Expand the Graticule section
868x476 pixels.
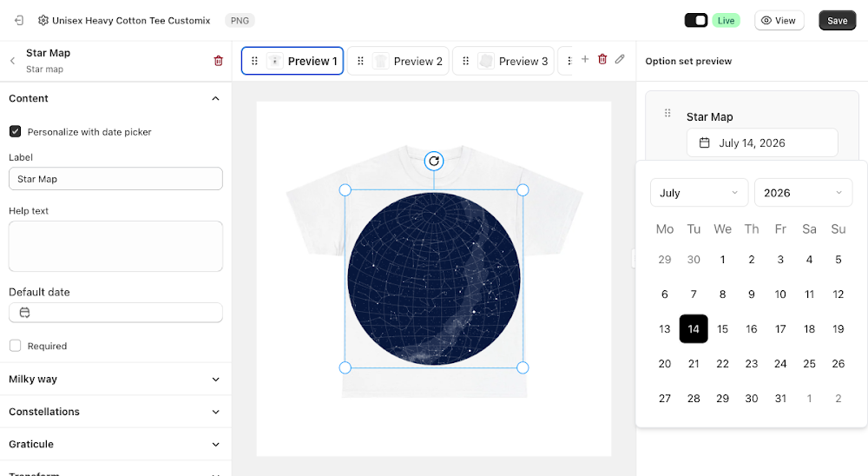[215, 445]
